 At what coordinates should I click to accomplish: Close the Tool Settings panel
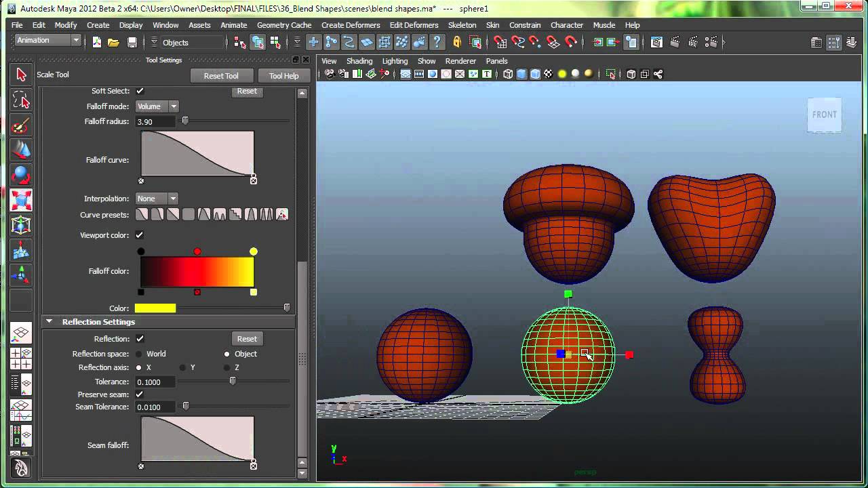point(305,60)
